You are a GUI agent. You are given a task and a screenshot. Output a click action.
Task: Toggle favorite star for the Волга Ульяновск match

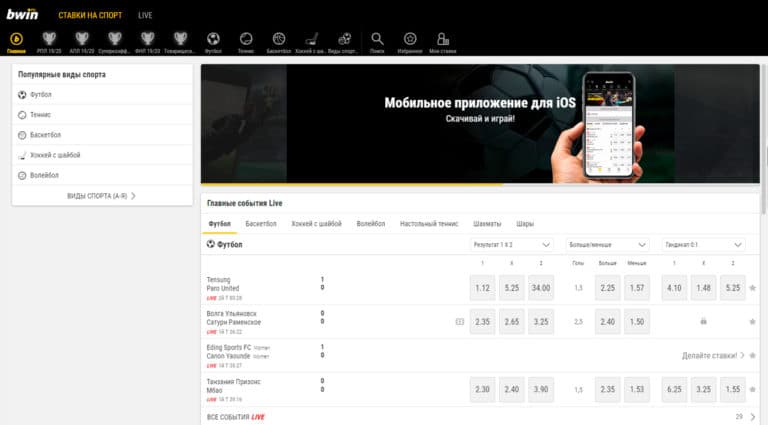(x=752, y=322)
